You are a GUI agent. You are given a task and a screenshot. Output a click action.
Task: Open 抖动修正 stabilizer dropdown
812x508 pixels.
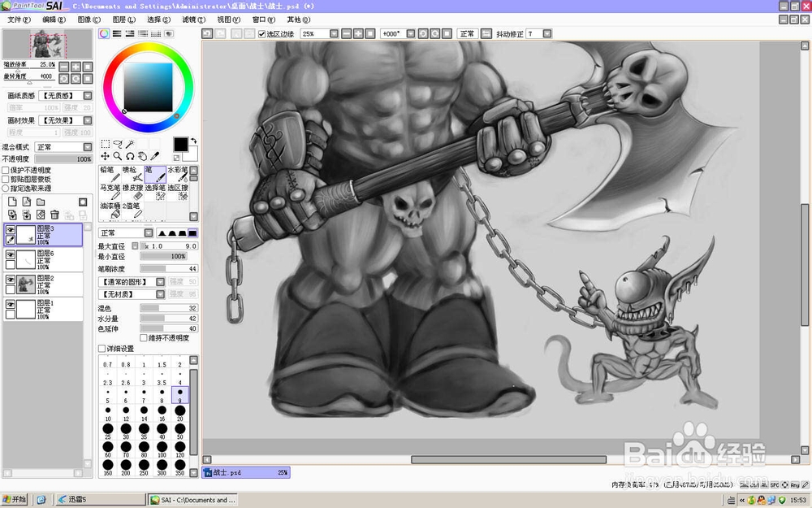coord(546,33)
